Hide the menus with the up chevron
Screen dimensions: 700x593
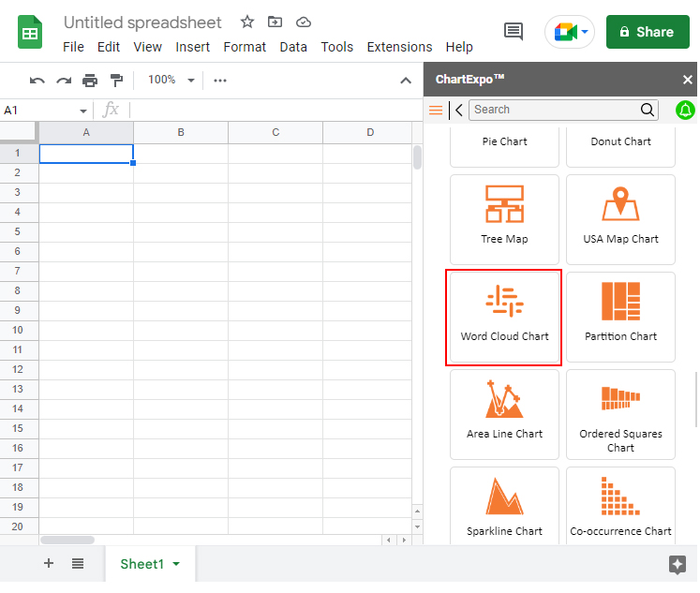tap(406, 81)
